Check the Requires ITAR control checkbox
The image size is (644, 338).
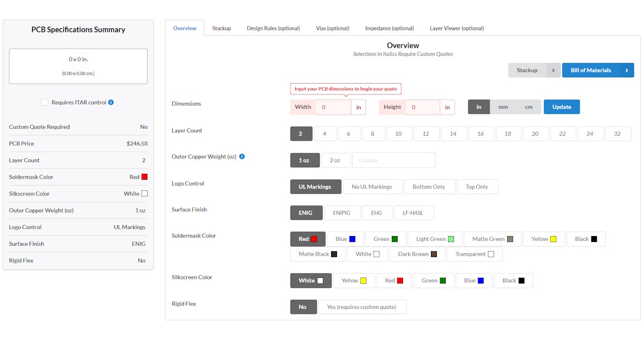[x=45, y=102]
